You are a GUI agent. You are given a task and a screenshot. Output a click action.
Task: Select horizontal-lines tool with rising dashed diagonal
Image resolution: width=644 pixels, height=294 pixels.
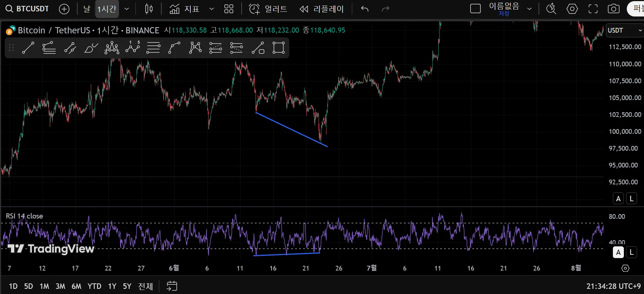pyautogui.click(x=216, y=48)
